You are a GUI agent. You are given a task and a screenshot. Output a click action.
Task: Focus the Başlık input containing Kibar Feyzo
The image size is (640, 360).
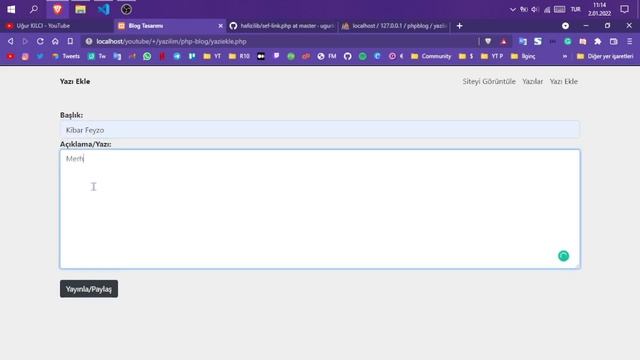320,130
